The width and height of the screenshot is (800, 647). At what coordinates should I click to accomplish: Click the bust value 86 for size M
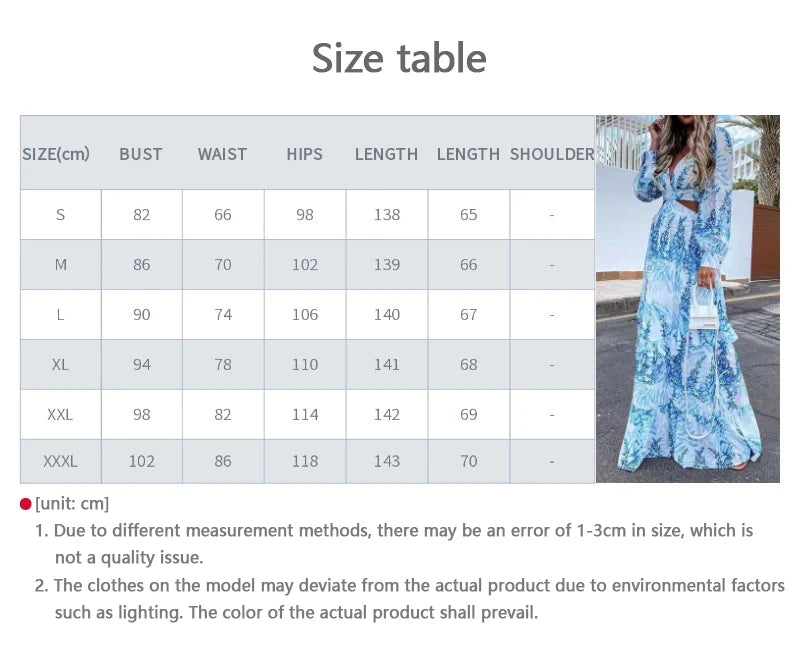click(x=142, y=265)
